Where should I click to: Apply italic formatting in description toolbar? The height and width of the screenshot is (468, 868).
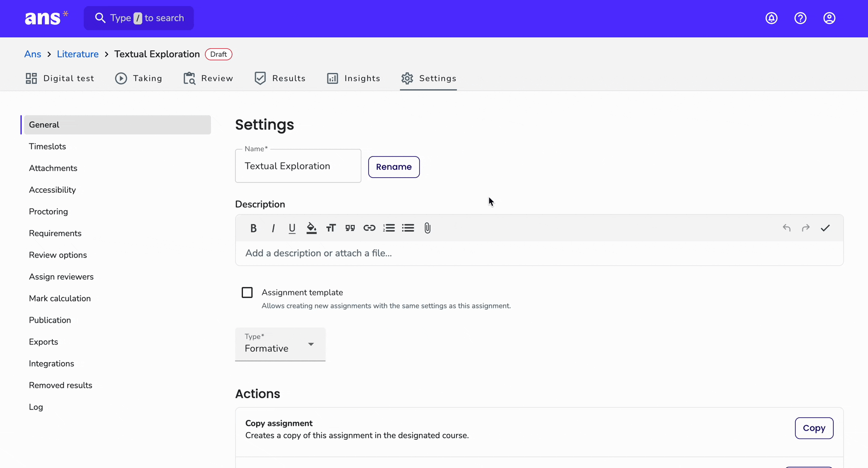coord(273,228)
